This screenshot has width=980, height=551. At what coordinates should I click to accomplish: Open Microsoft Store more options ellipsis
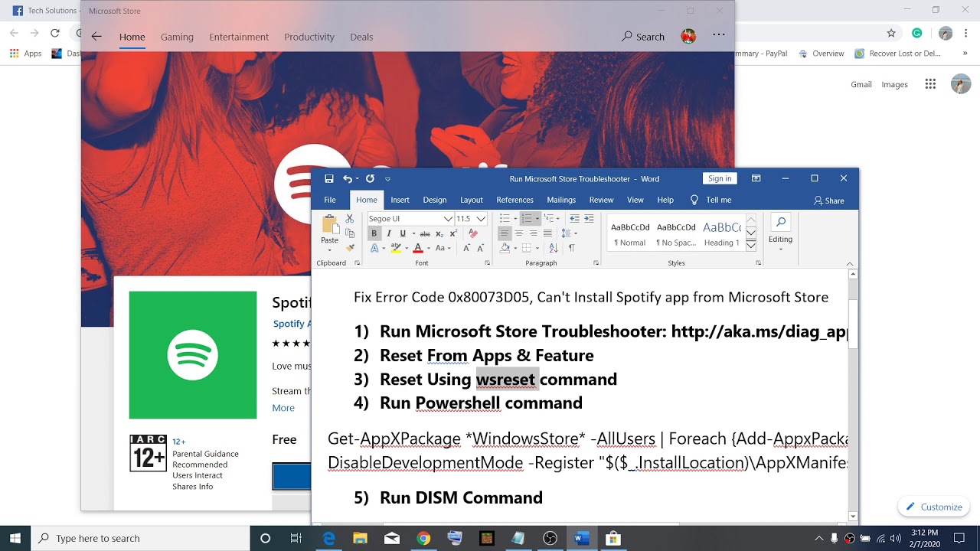click(x=718, y=35)
